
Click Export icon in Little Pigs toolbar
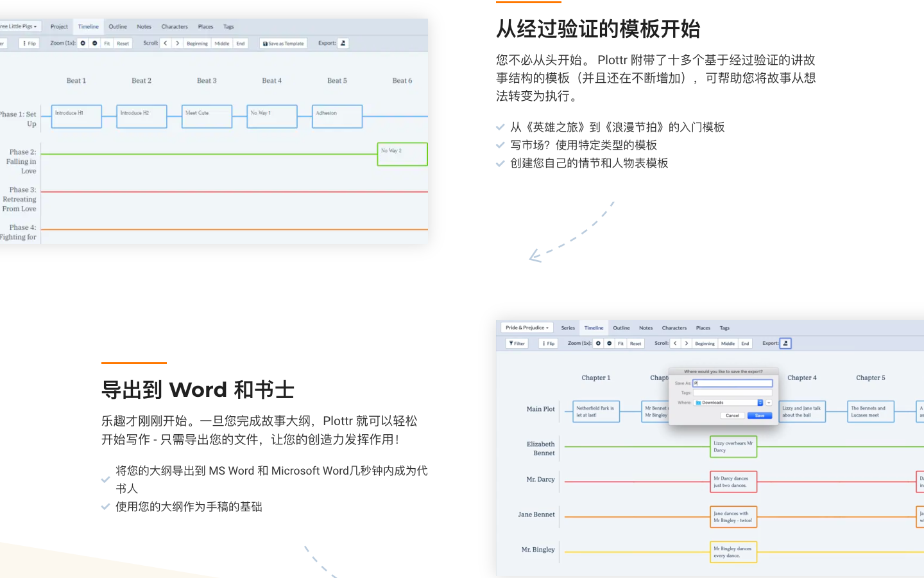(x=343, y=43)
